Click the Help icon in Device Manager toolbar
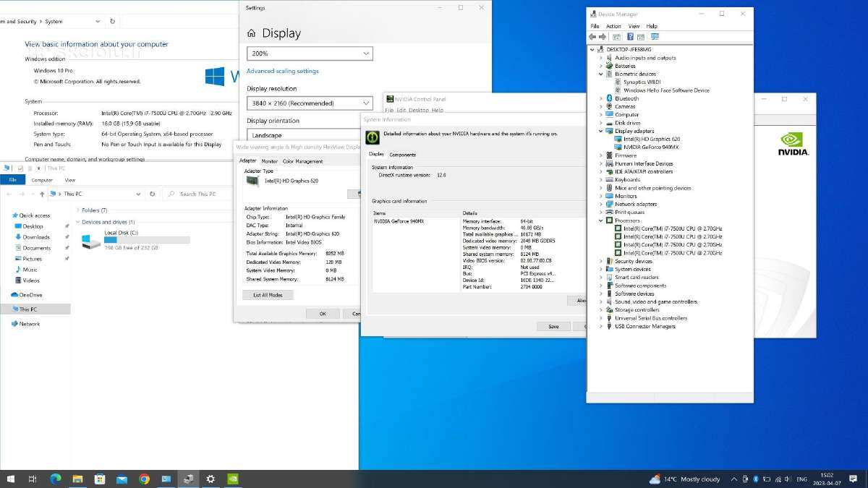The width and height of the screenshot is (868, 488). pos(631,36)
